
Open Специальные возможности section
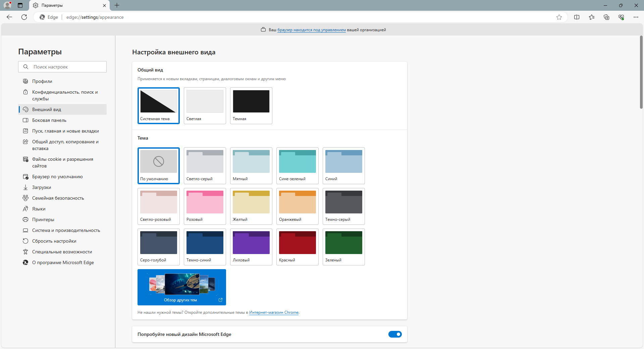coord(62,252)
